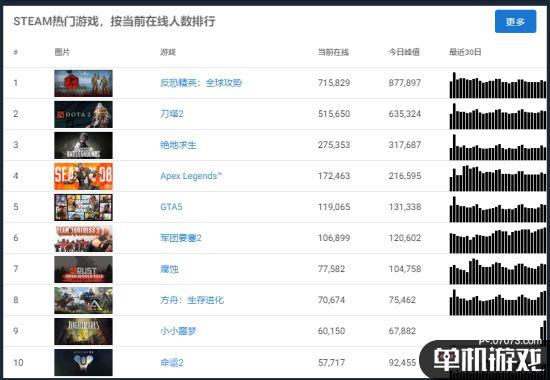Open the 刀塔2 game link

pyautogui.click(x=172, y=114)
